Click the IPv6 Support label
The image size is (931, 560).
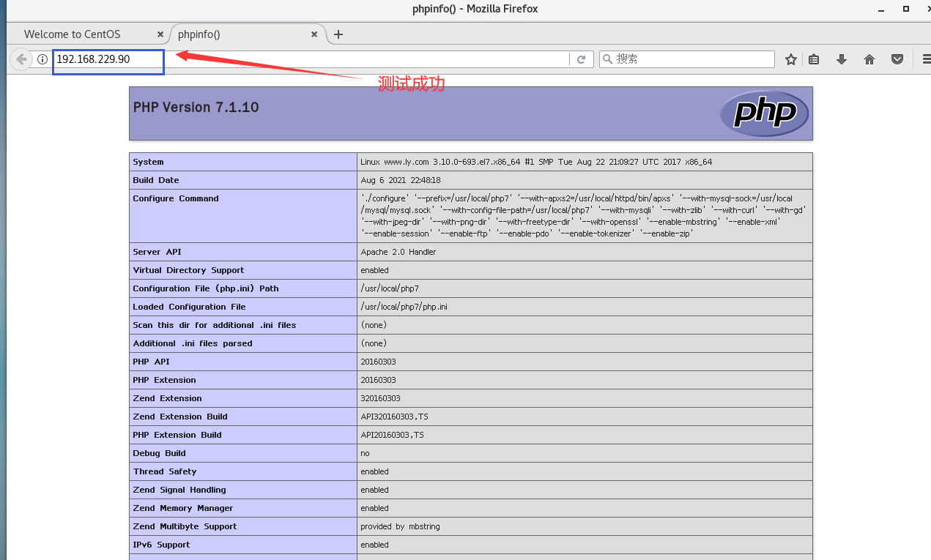[x=161, y=545]
